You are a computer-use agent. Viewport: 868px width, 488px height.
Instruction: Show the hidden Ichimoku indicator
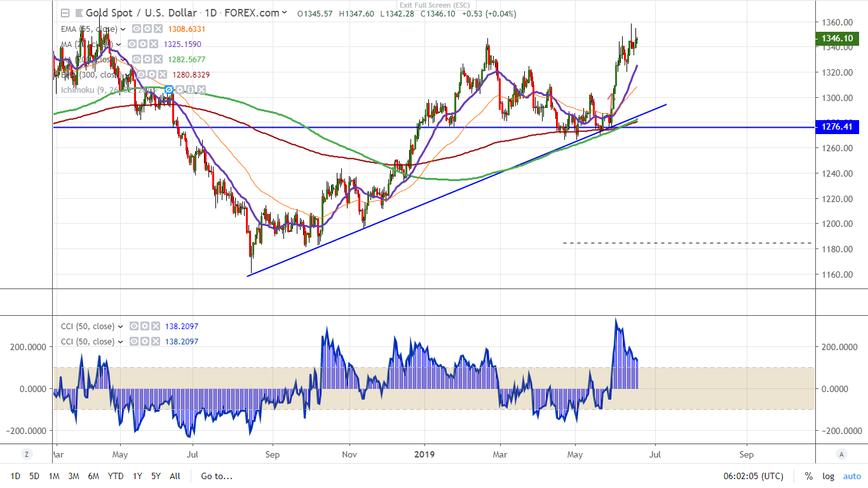click(170, 90)
